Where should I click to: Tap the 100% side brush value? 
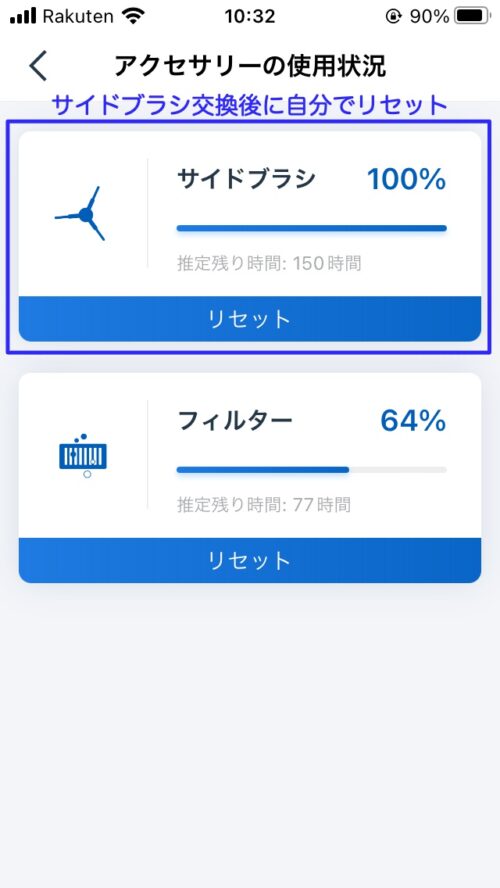click(x=407, y=180)
